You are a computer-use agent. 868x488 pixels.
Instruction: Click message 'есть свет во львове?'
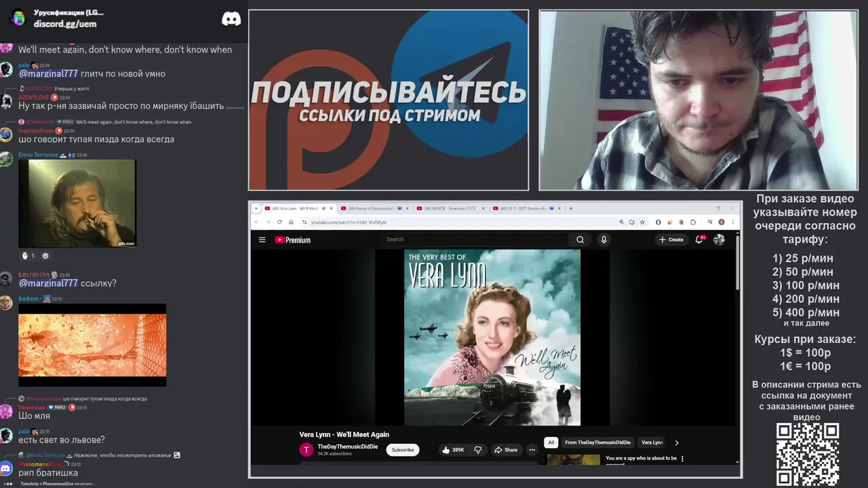[x=62, y=440]
